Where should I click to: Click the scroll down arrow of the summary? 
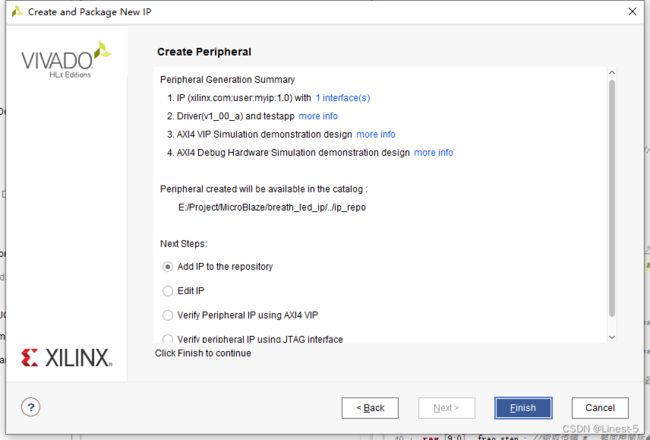pos(612,338)
